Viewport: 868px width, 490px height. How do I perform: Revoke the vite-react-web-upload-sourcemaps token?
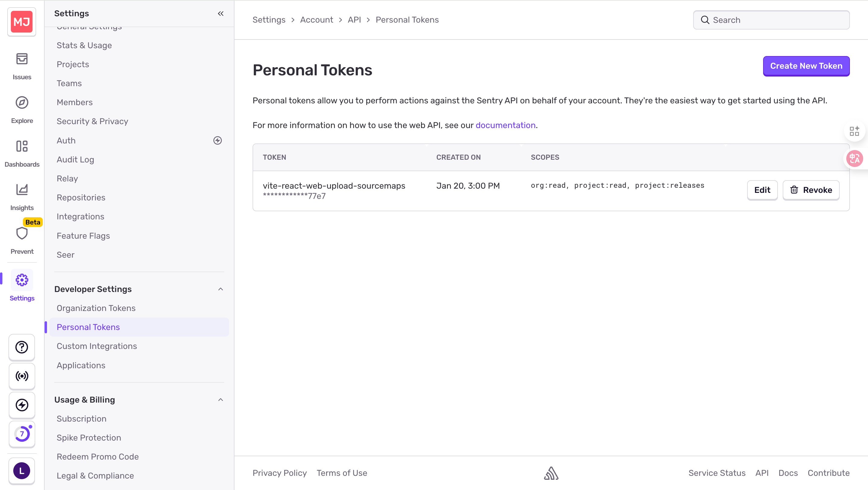coord(811,190)
